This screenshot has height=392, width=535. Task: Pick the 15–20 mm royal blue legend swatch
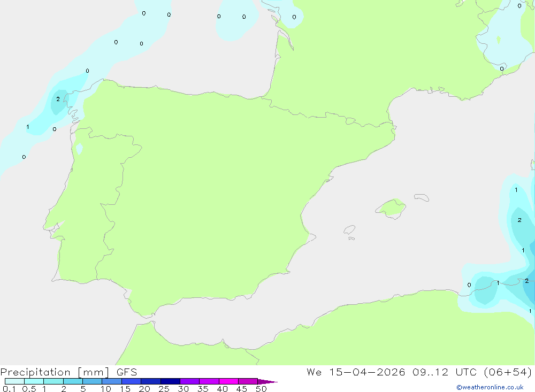coord(132,381)
